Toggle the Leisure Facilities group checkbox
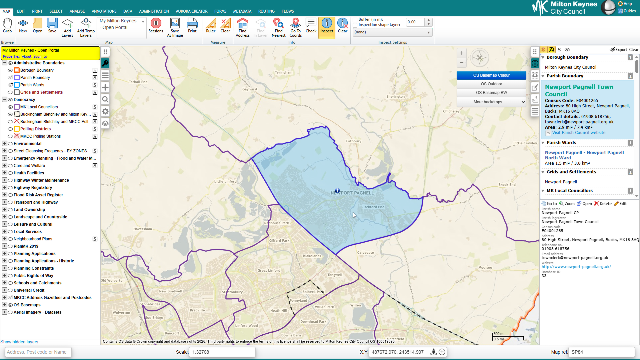 (x=11, y=173)
